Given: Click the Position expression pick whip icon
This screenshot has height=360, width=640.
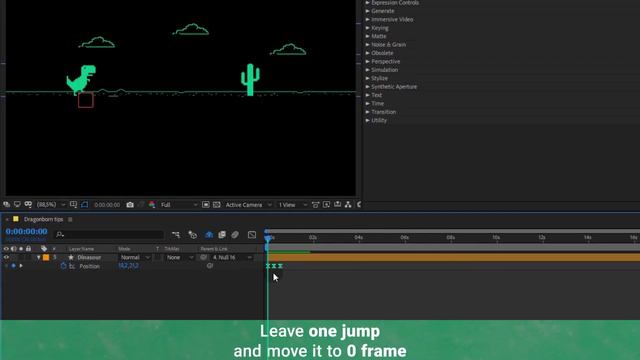Looking at the screenshot, I should 210,266.
